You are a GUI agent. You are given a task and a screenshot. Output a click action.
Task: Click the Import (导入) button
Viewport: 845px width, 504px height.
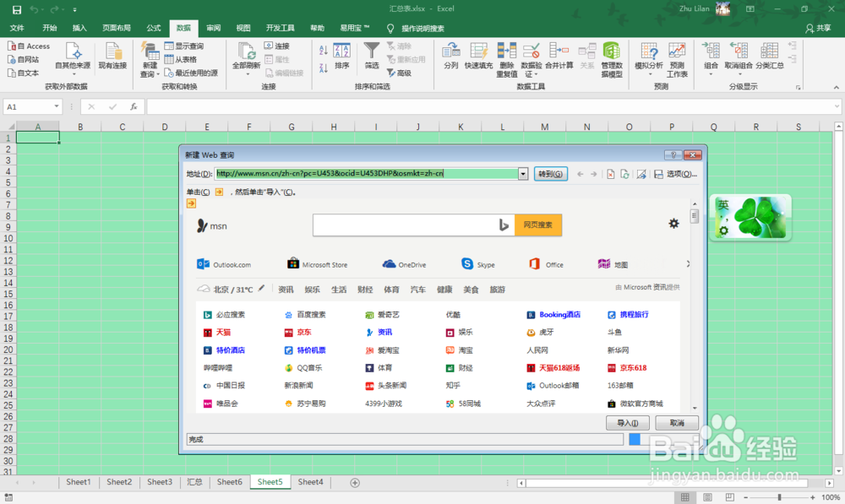tap(627, 423)
